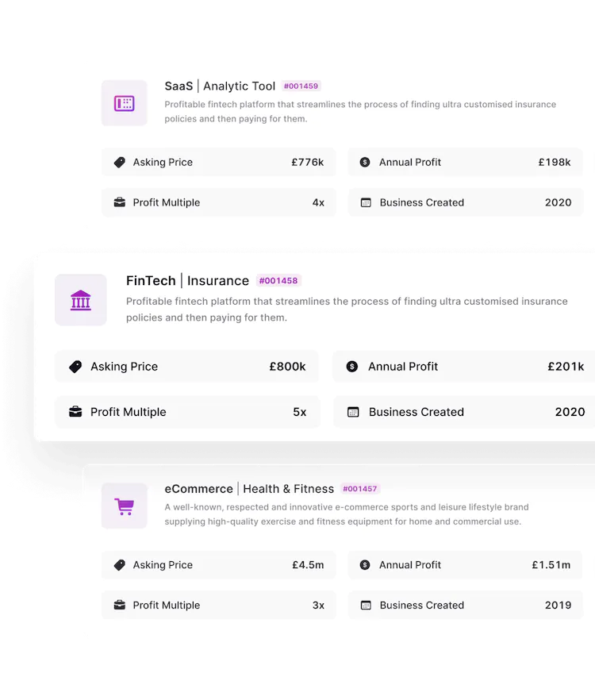Click the #001457 badge on eCommerce listing
This screenshot has height=700, width=595.
[359, 489]
